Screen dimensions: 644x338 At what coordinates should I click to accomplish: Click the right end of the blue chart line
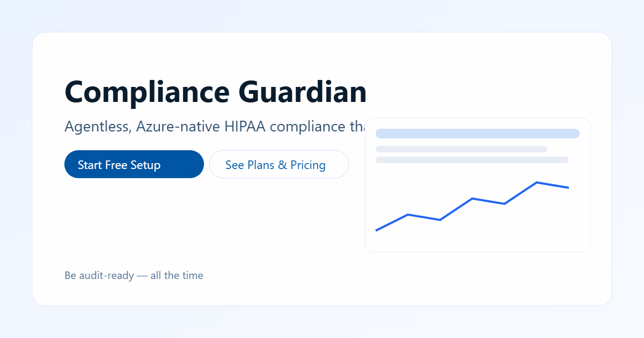568,188
